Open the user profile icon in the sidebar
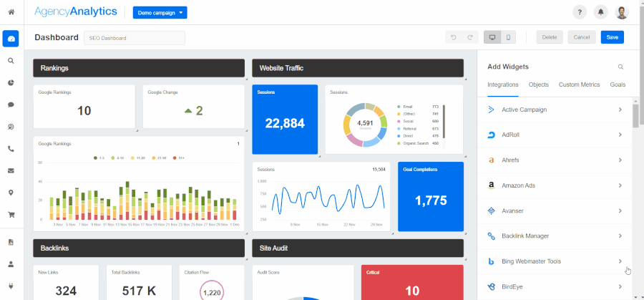The height and width of the screenshot is (300, 644). click(x=11, y=264)
